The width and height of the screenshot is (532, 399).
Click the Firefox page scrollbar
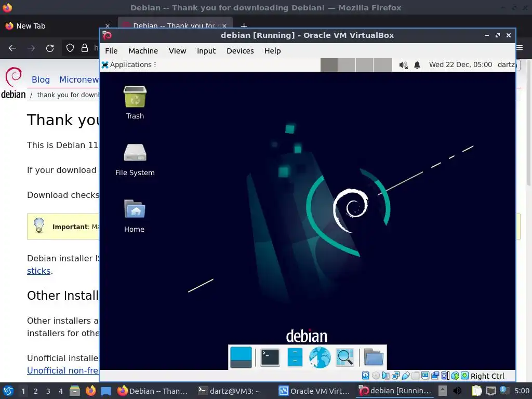point(528,123)
